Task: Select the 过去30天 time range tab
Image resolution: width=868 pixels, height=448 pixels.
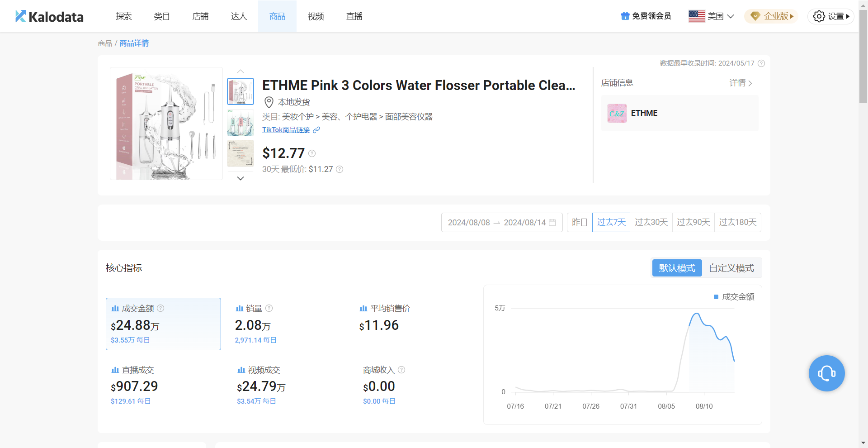Action: (651, 222)
